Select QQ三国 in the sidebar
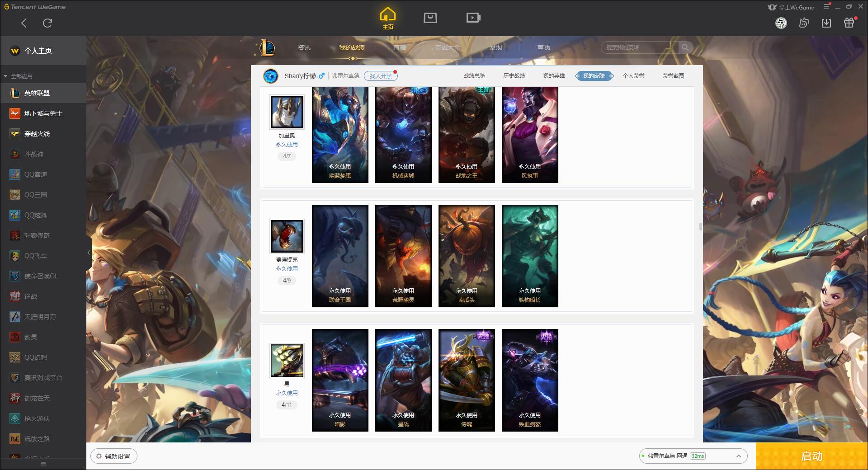 pyautogui.click(x=43, y=195)
